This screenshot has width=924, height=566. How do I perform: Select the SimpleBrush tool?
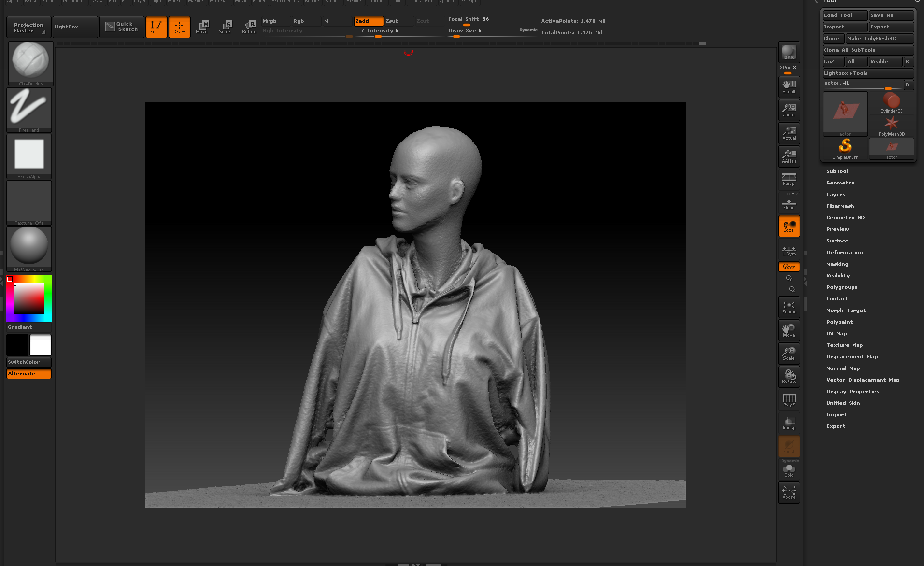pyautogui.click(x=845, y=149)
